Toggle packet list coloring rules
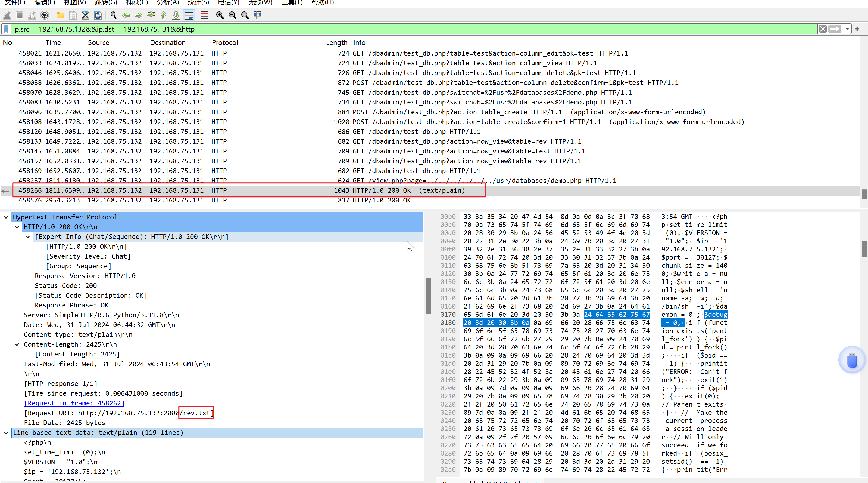Viewport: 868px width, 483px height. pos(204,15)
